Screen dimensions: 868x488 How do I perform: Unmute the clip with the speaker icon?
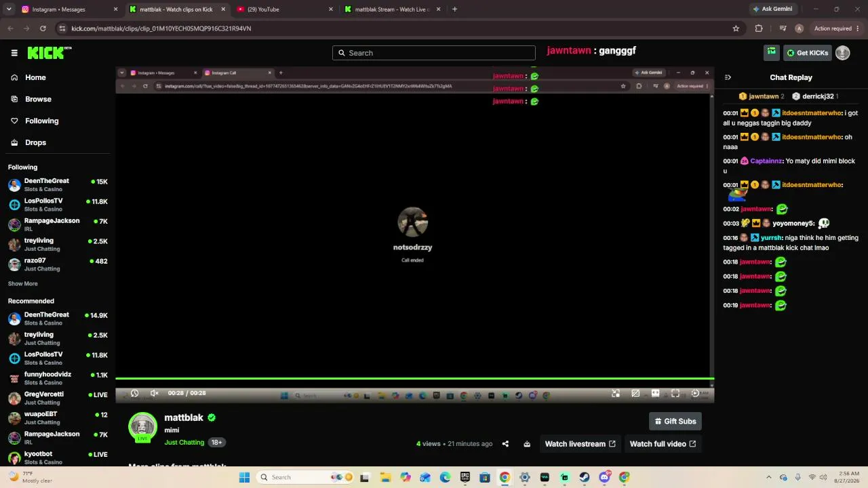[154, 393]
